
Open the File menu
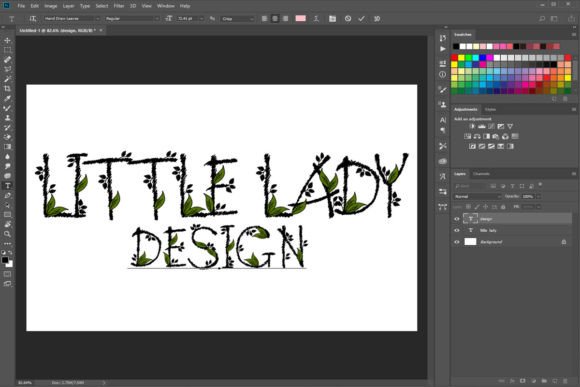pyautogui.click(x=21, y=6)
